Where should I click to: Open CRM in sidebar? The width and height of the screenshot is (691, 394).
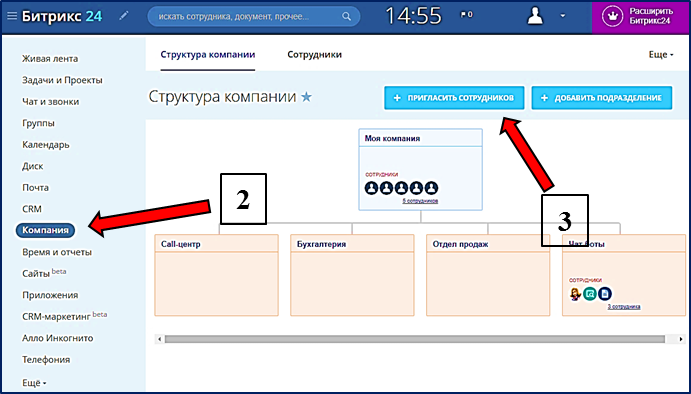coord(32,209)
